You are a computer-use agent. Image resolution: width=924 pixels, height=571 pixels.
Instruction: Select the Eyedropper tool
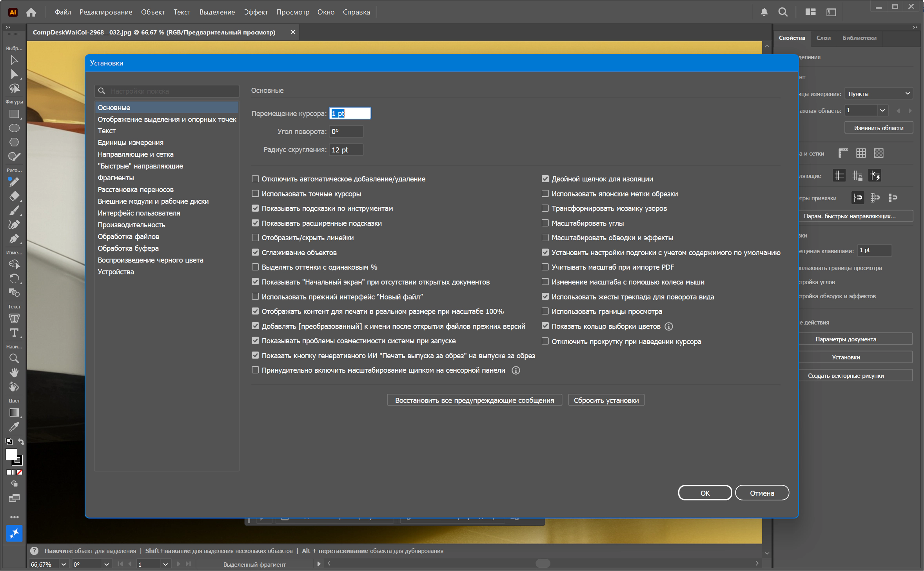(14, 426)
